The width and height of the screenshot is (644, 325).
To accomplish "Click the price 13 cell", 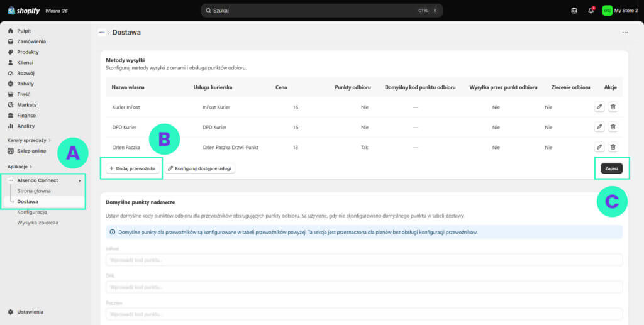I will pyautogui.click(x=296, y=147).
